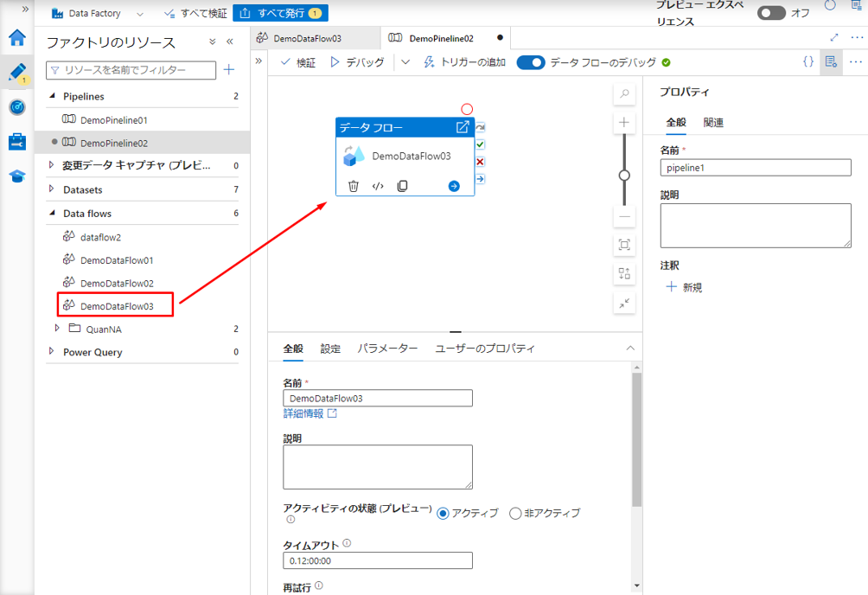Add a new resource with plus icon
The image size is (868, 595).
pos(228,70)
